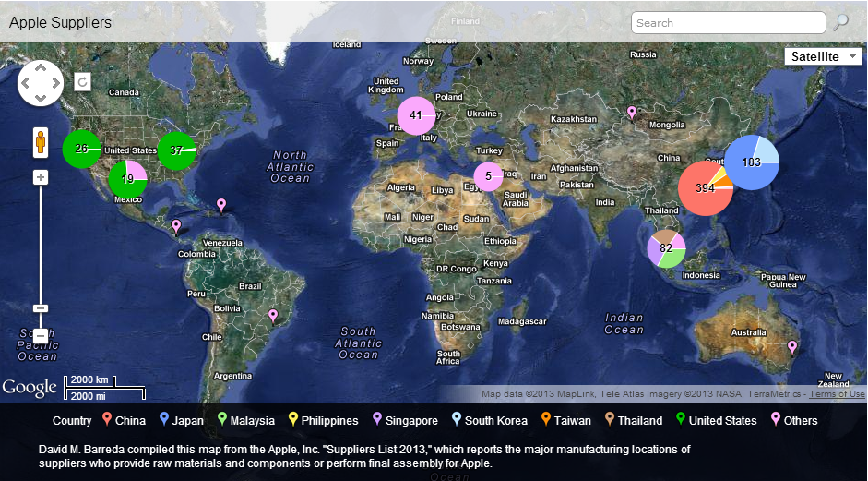Pick up the Street View pegman

tap(41, 142)
